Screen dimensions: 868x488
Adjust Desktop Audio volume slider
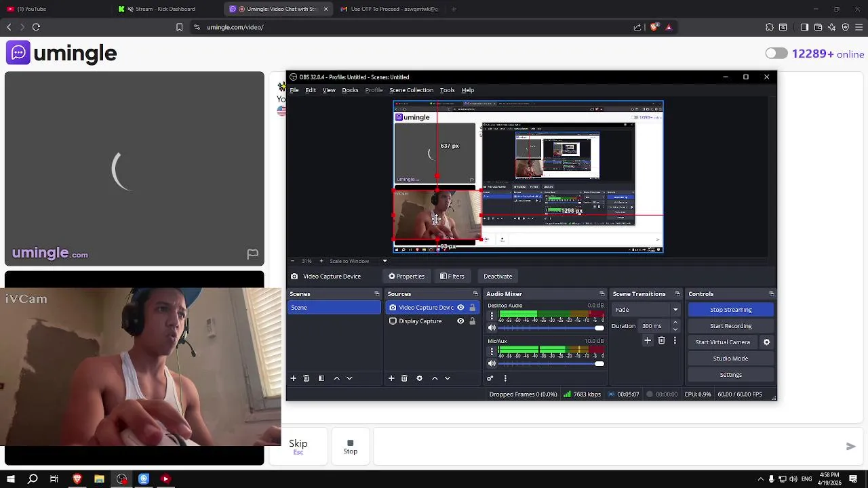point(551,328)
